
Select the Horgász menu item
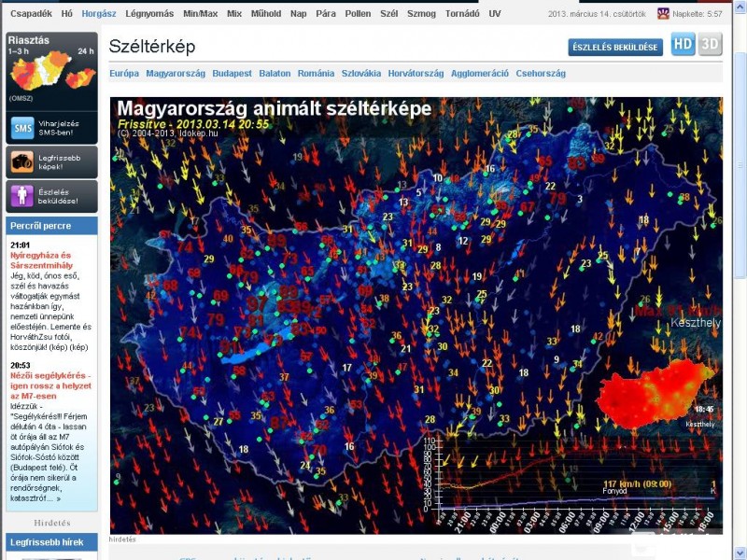99,14
